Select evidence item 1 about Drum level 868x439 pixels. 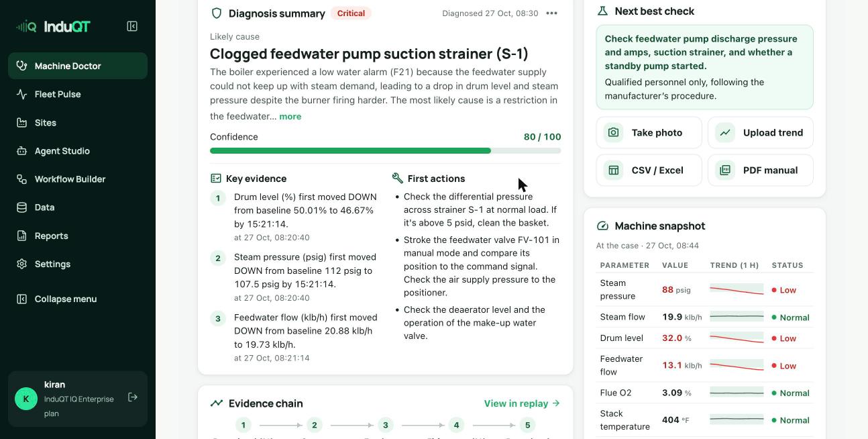pos(295,217)
